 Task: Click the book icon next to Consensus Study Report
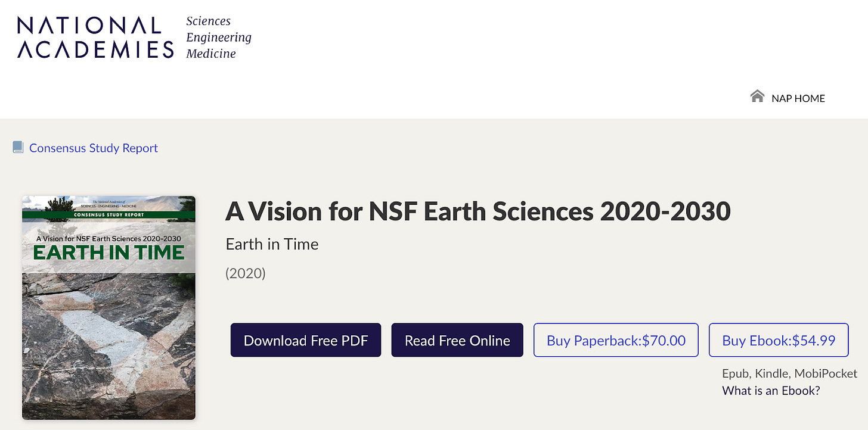pos(18,147)
